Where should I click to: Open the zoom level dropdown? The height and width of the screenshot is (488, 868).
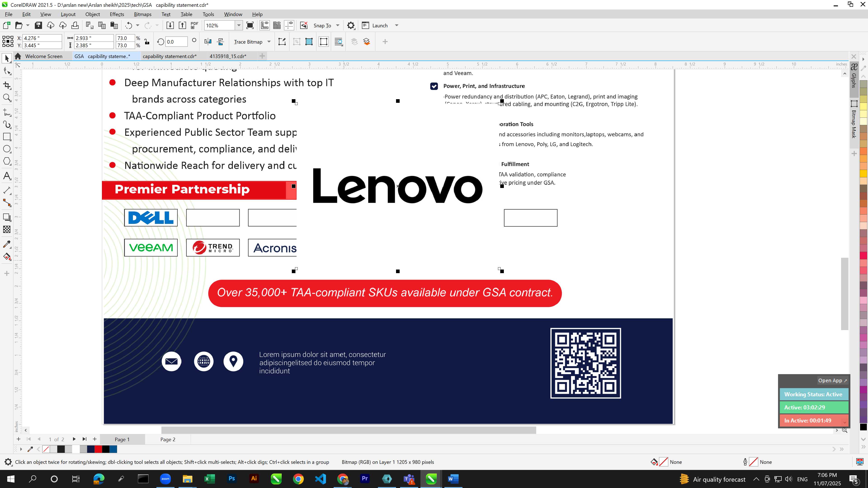pos(238,26)
